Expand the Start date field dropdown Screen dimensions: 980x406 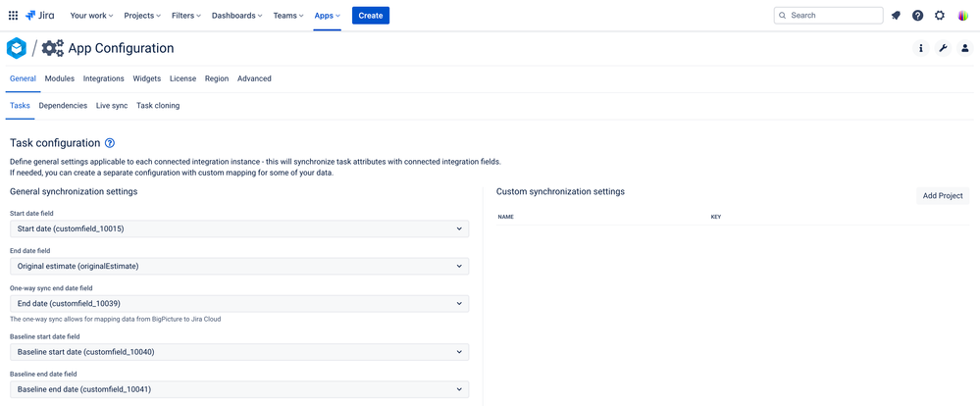pos(239,228)
